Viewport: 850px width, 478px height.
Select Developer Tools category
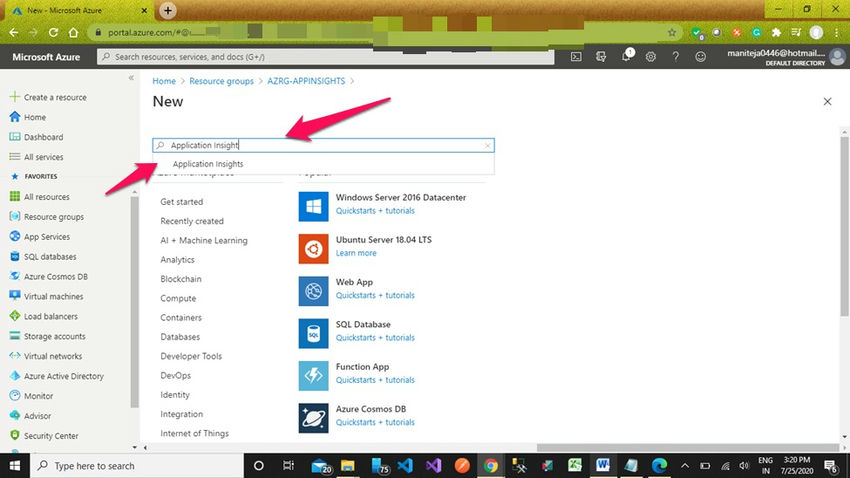[191, 356]
